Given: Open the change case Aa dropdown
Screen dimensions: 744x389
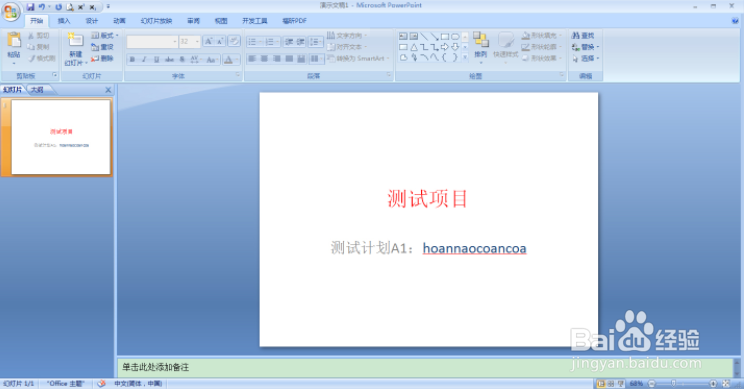Looking at the screenshot, I should [212, 59].
